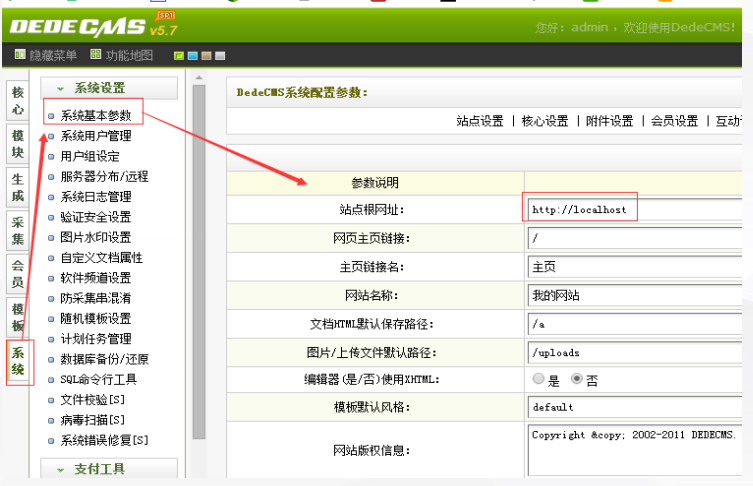The width and height of the screenshot is (753, 486).
Task: Switch to 站点设置 settings tab
Action: pyautogui.click(x=480, y=121)
